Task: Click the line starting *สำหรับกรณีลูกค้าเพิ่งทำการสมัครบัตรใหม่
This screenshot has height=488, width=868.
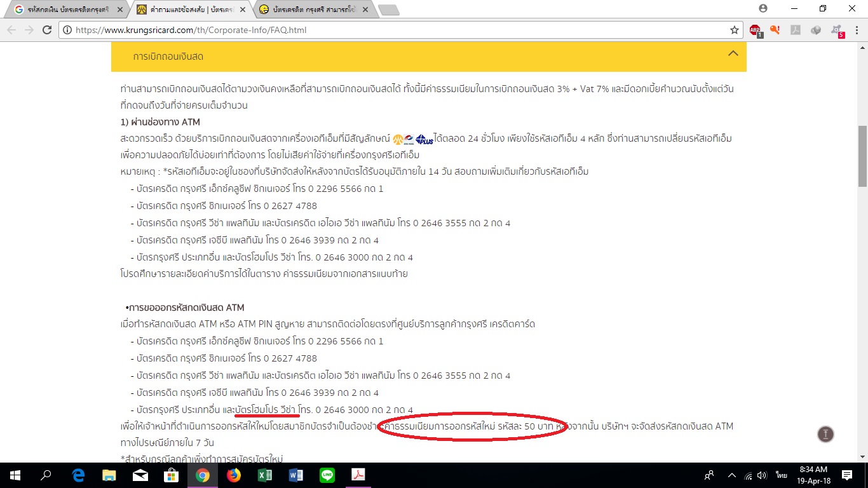Action: point(201,458)
